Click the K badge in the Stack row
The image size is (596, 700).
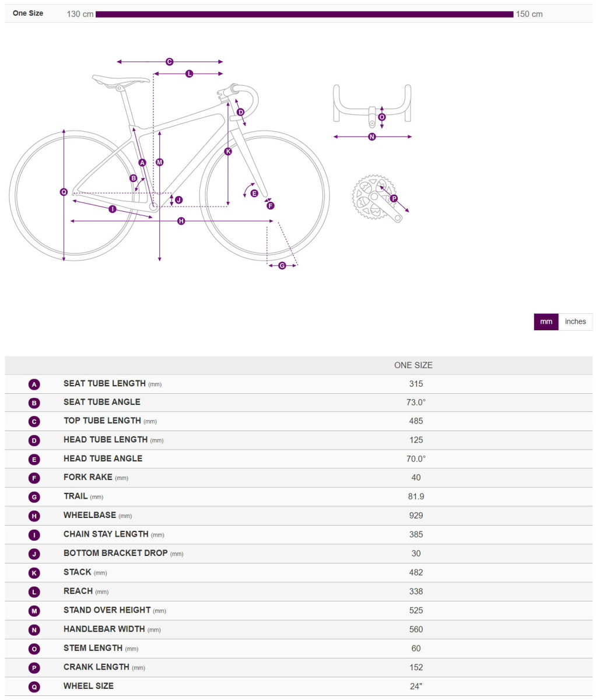[34, 573]
